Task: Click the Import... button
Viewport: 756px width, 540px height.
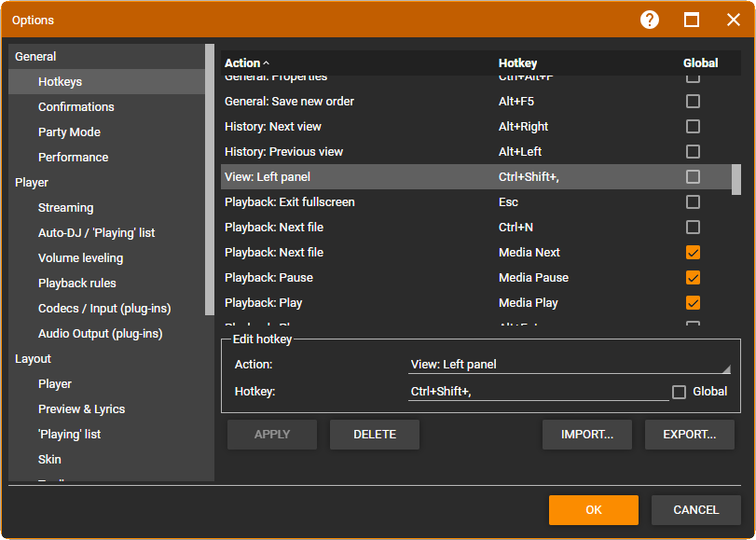Action: [x=586, y=435]
